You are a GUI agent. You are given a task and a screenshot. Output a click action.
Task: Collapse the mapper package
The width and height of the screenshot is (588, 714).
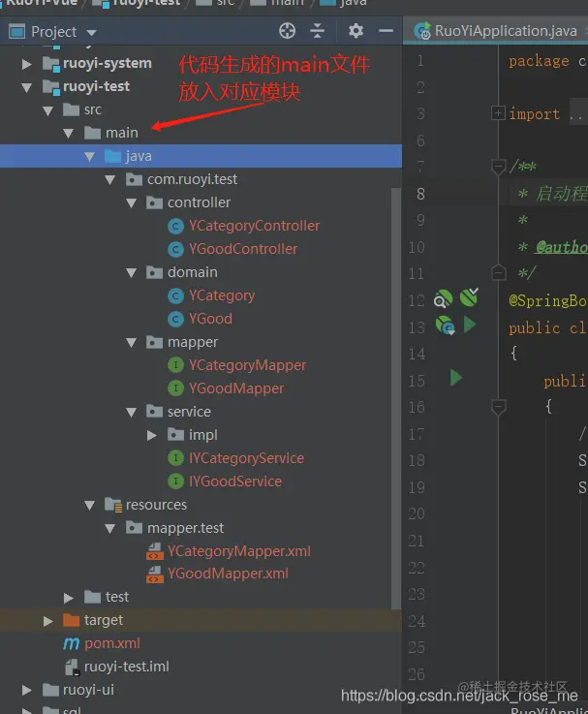131,342
